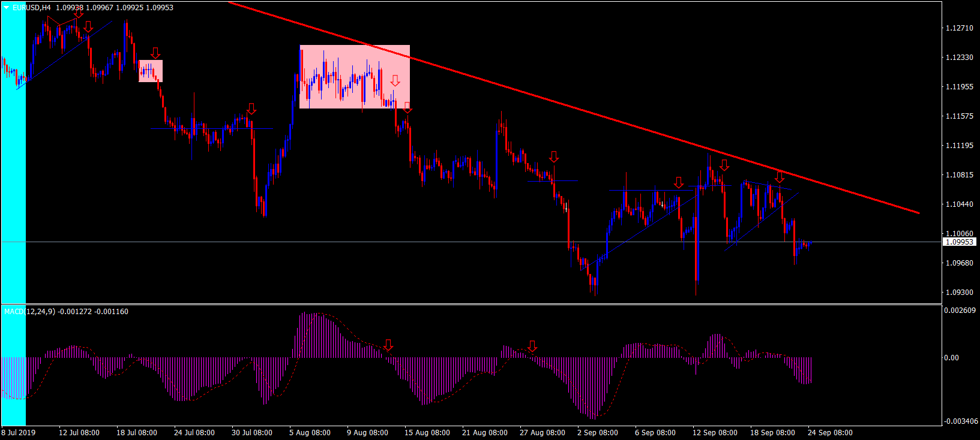The height and width of the screenshot is (440, 980).
Task: Click the 30 Jul 08:00 time label
Action: click(252, 433)
